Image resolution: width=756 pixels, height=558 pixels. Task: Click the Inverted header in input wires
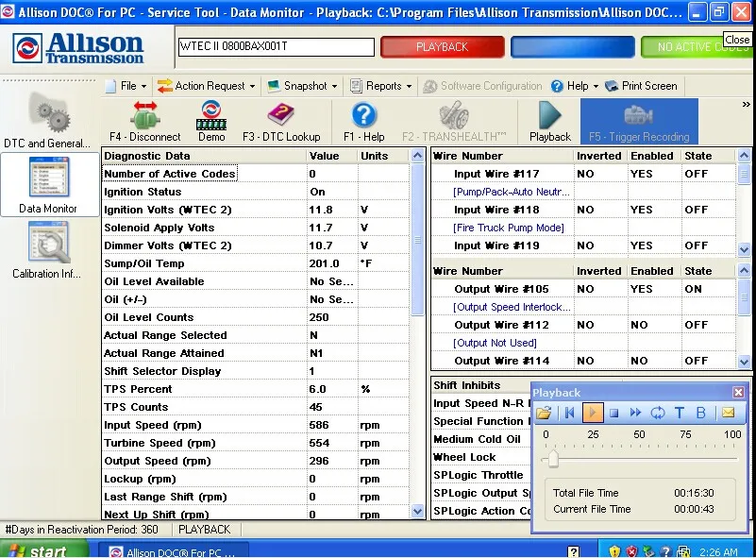coord(600,156)
